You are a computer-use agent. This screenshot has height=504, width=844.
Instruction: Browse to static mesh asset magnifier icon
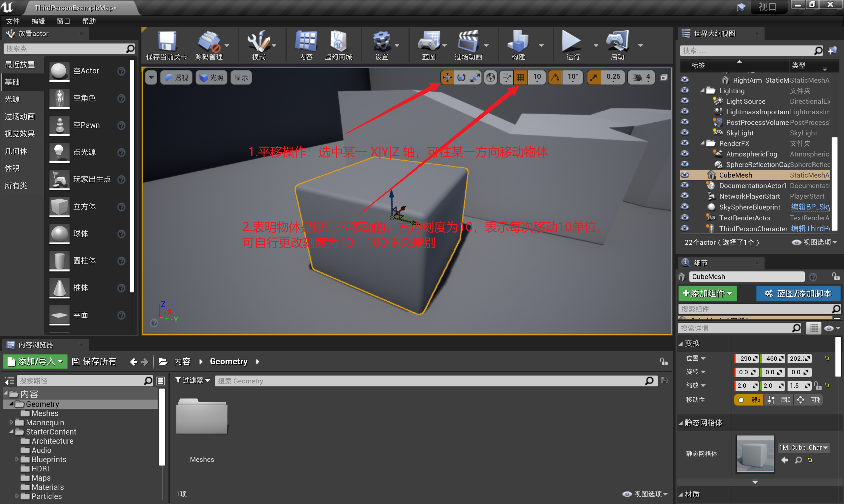(799, 460)
